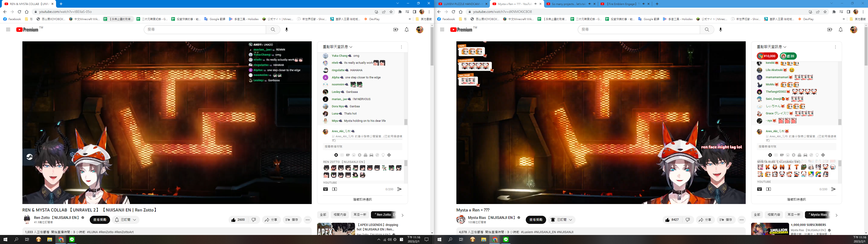Image resolution: width=868 pixels, height=244 pixels.
Task: Bookmark this page star in left browser
Action: coord(391,12)
